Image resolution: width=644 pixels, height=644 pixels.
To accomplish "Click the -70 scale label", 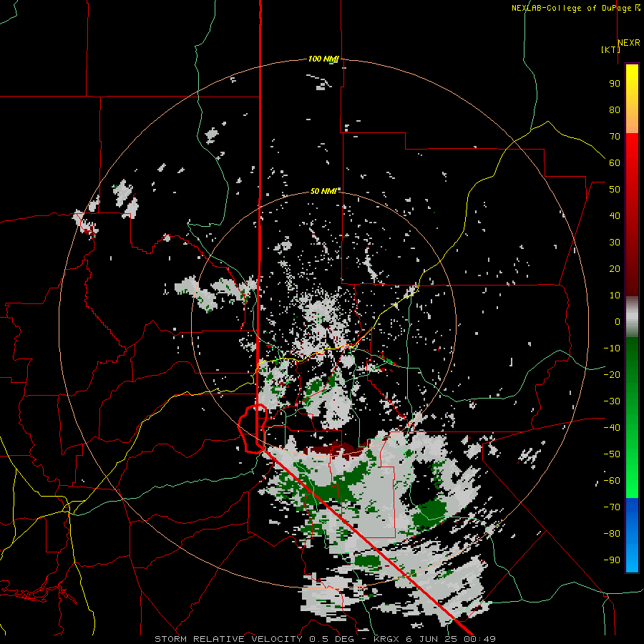I will pyautogui.click(x=612, y=507).
